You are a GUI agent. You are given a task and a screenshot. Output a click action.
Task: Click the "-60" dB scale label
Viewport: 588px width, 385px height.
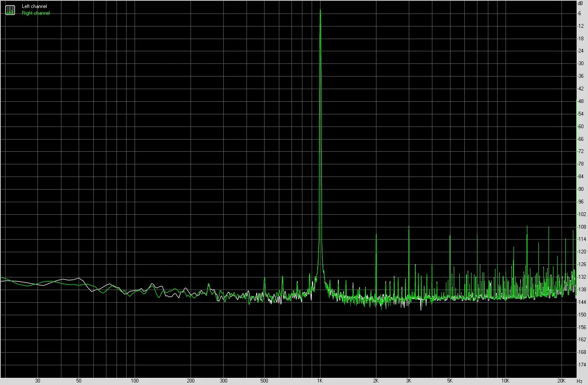[580, 127]
